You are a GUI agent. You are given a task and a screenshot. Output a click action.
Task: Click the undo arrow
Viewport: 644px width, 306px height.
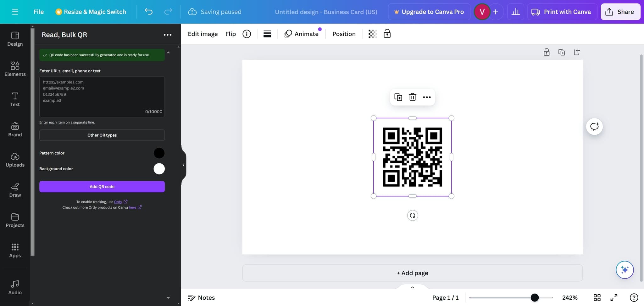[x=148, y=12]
